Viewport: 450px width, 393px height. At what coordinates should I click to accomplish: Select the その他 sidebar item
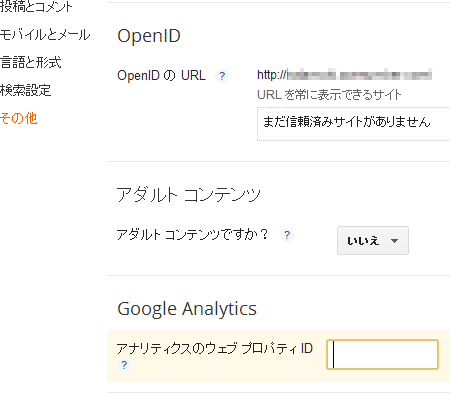click(19, 118)
